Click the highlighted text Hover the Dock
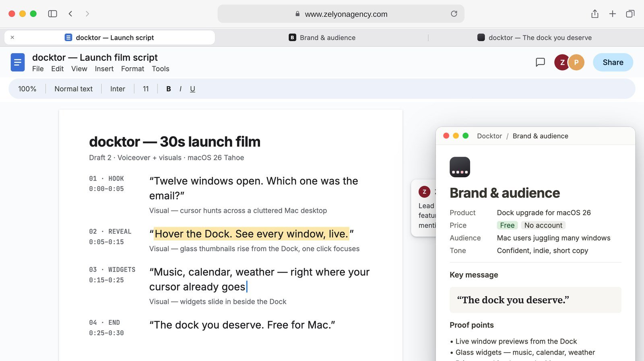Screen dimensions: 644x361 pos(251,234)
